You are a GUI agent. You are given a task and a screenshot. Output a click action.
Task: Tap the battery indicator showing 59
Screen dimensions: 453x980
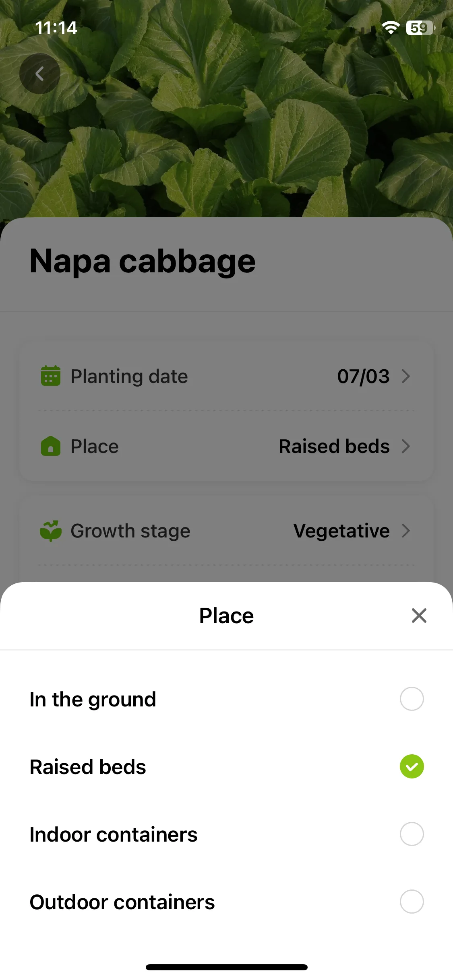[421, 28]
